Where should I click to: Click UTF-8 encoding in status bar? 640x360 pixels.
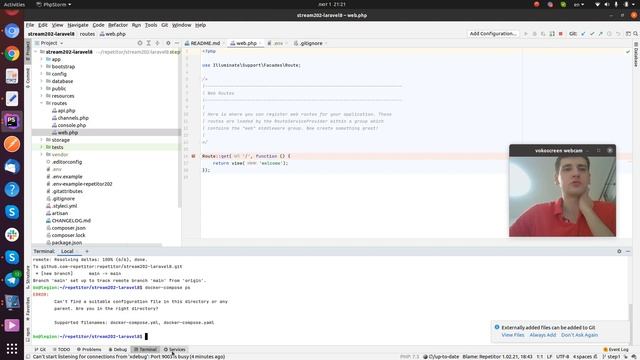tap(562, 356)
